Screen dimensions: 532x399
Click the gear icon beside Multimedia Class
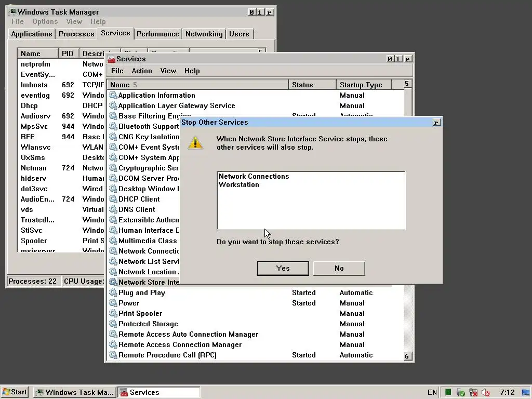pos(113,241)
